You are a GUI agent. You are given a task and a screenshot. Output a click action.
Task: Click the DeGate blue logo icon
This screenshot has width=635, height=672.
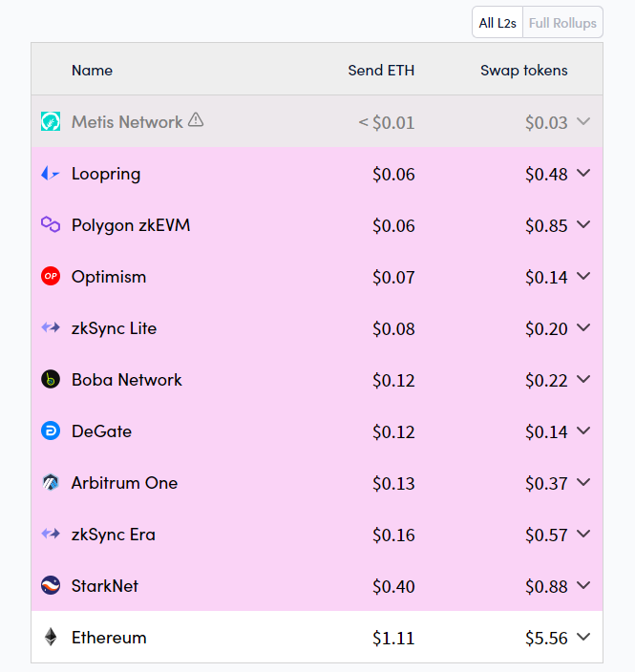coord(51,431)
